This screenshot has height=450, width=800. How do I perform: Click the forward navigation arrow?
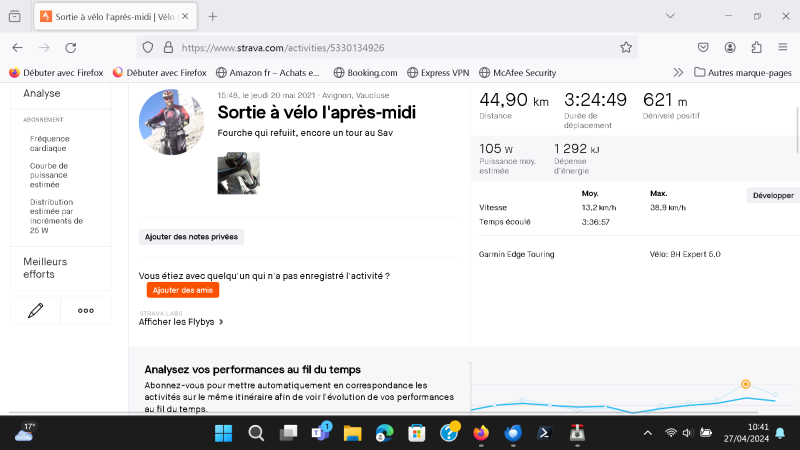(x=44, y=47)
